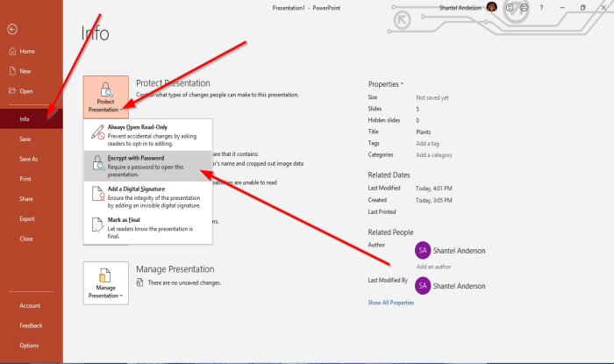This screenshot has width=614, height=364.
Task: Click the back arrow to exit Backstage
Action: (12, 29)
